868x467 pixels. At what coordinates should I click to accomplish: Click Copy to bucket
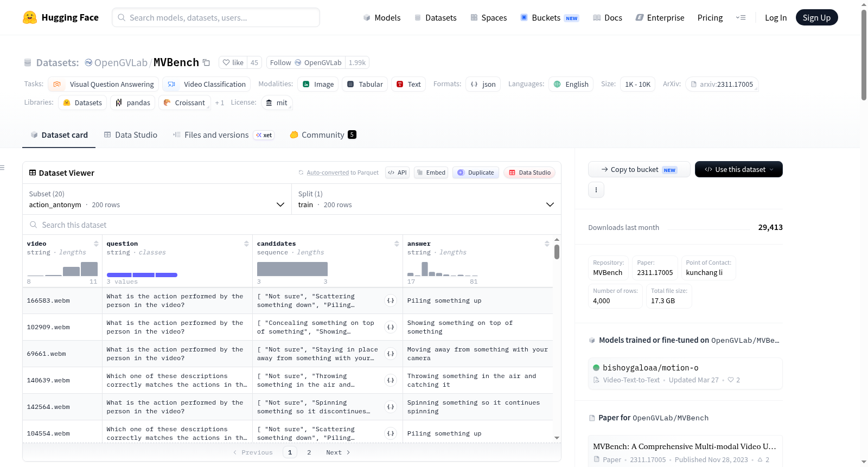point(639,169)
